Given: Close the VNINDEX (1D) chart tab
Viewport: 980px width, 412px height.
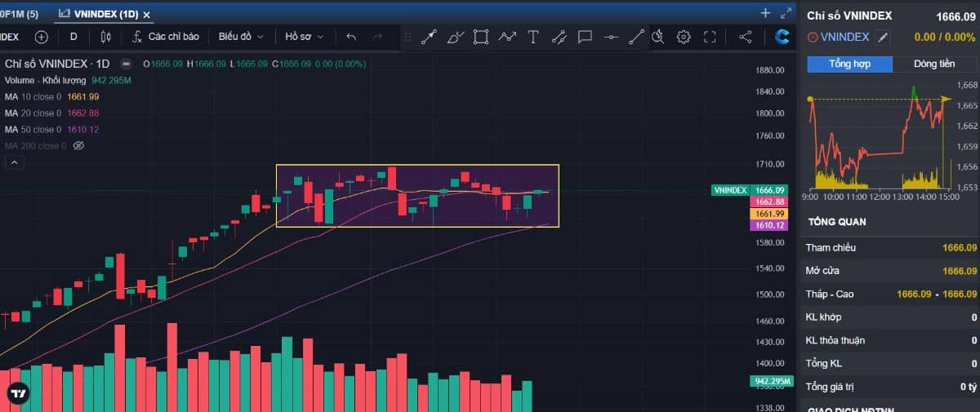Looking at the screenshot, I should click(x=147, y=15).
